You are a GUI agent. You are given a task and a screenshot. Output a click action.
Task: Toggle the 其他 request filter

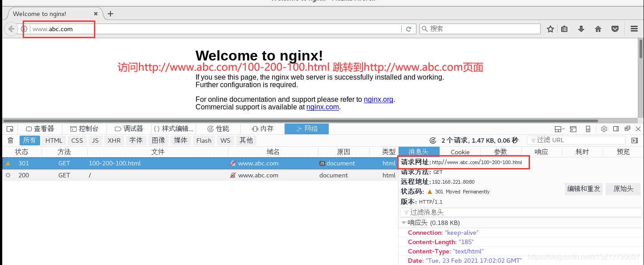coord(246,141)
